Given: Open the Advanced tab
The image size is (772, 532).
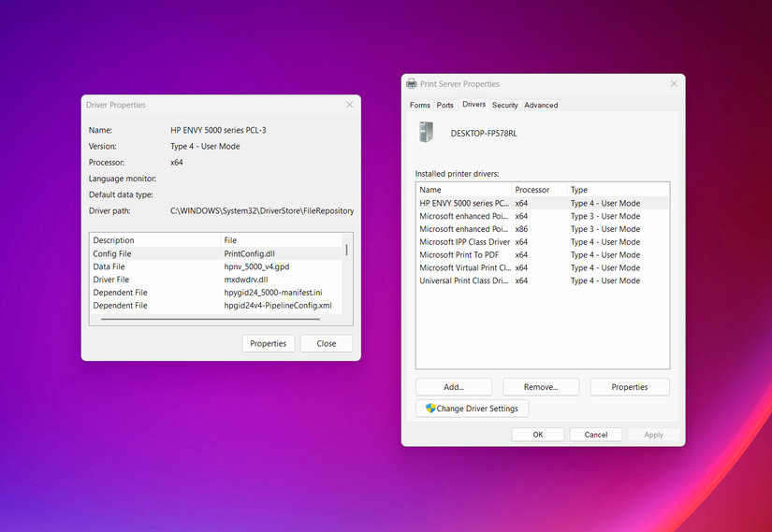Looking at the screenshot, I should pos(541,105).
